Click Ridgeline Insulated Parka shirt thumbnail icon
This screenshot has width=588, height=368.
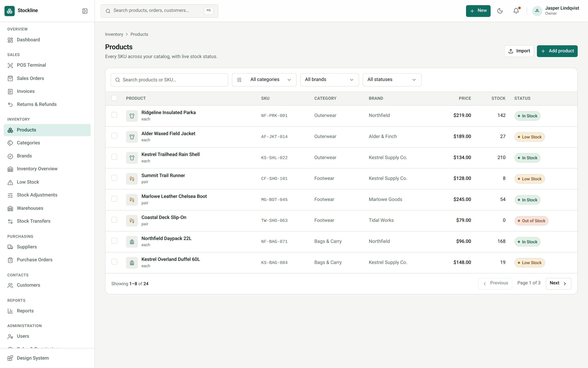pyautogui.click(x=132, y=116)
